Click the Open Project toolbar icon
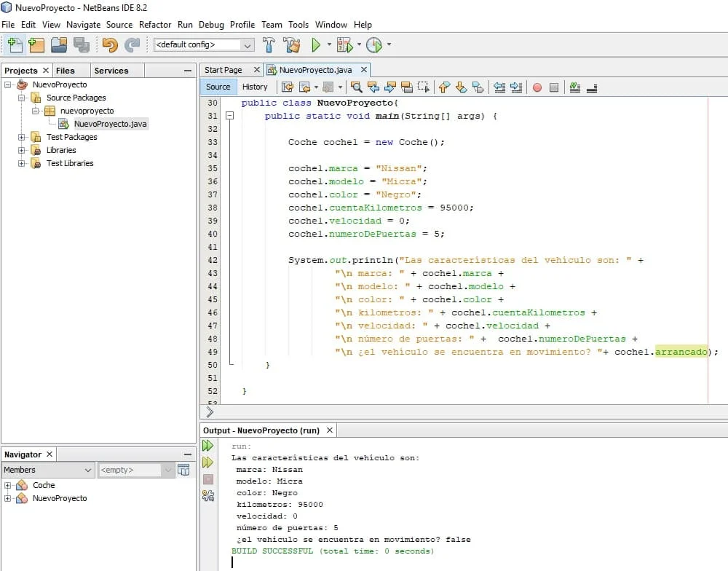The width and height of the screenshot is (728, 571). (59, 45)
